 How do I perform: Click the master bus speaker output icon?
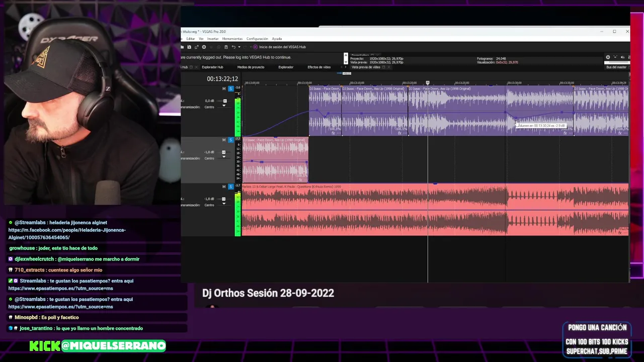coord(622,57)
